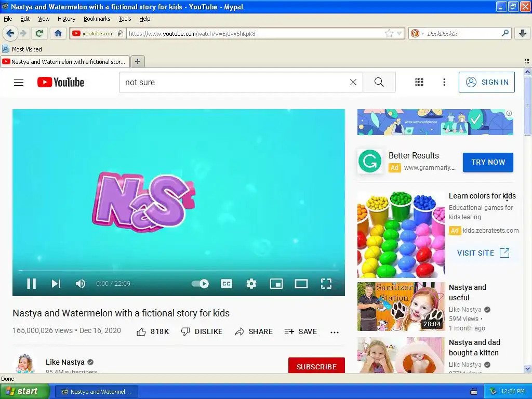The height and width of the screenshot is (399, 532).
Task: Open a new tab with the plus button
Action: [137, 61]
